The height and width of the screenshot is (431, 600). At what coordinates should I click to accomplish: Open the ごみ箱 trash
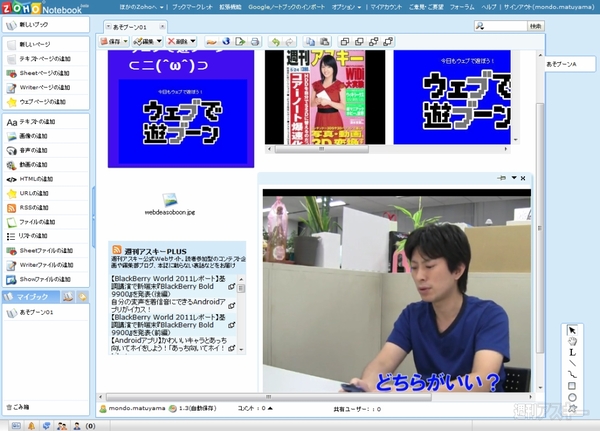tap(18, 407)
